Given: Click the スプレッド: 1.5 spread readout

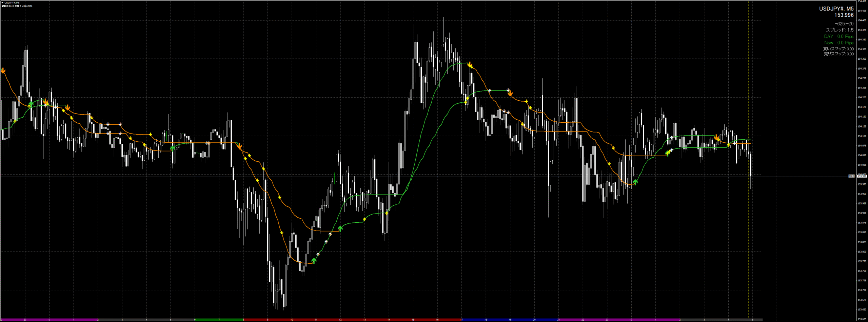Looking at the screenshot, I should click(x=840, y=30).
